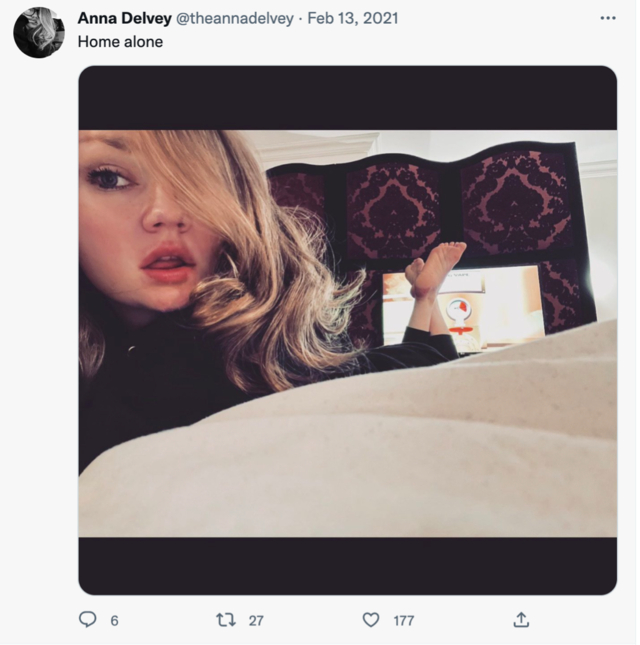
Task: Click the tweet text "Home alone"
Action: tap(120, 42)
